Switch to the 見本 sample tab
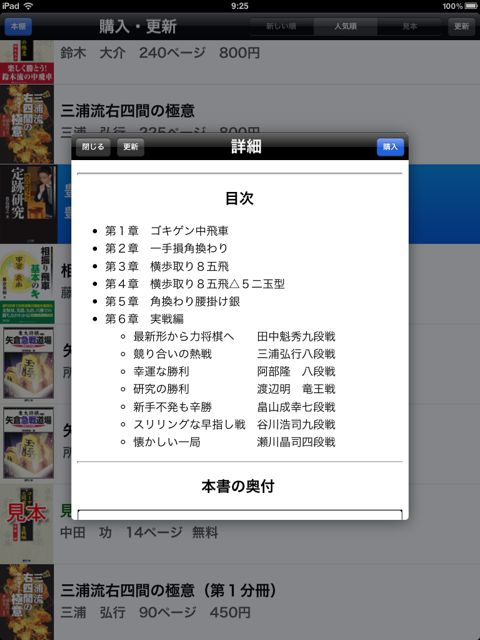480x640 pixels. point(409,27)
